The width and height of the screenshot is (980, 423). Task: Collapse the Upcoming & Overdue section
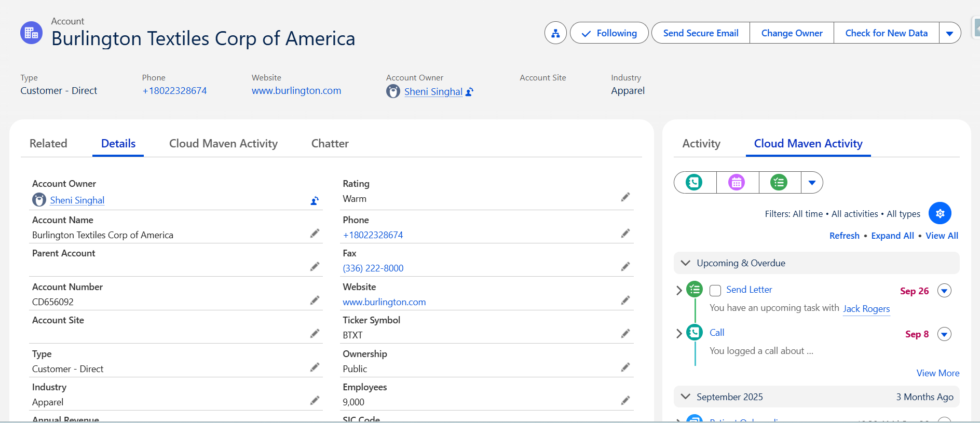pos(686,263)
